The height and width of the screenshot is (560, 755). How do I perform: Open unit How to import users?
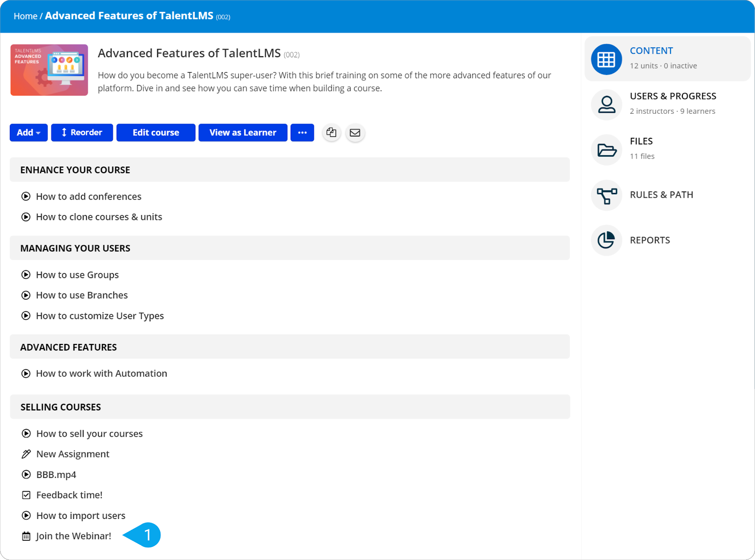(x=81, y=516)
